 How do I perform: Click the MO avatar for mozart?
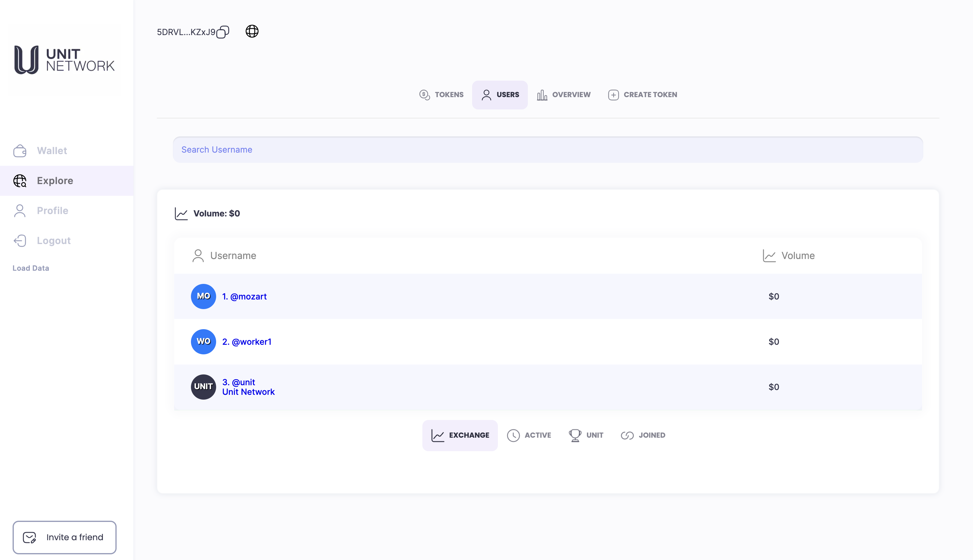coord(204,296)
